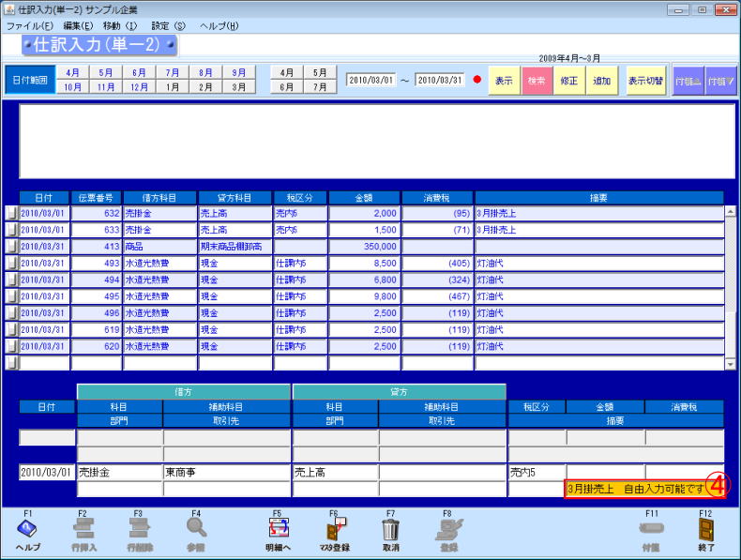The width and height of the screenshot is (741, 560).
Task: Select the 10月 month button
Action: click(73, 87)
